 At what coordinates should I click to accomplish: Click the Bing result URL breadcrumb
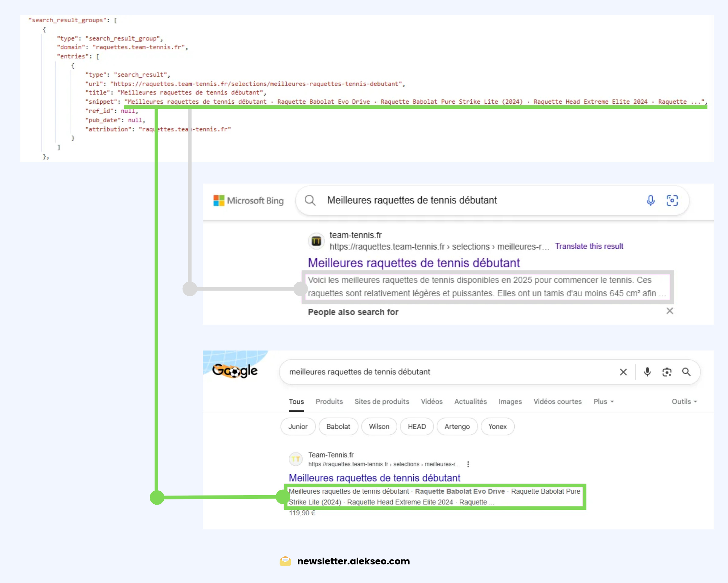click(x=439, y=247)
